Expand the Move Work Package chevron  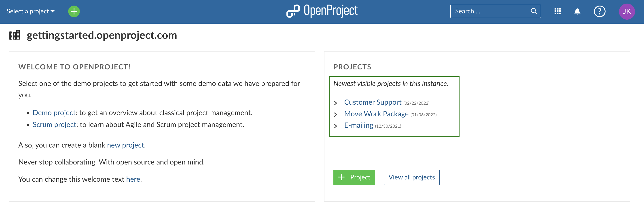335,114
